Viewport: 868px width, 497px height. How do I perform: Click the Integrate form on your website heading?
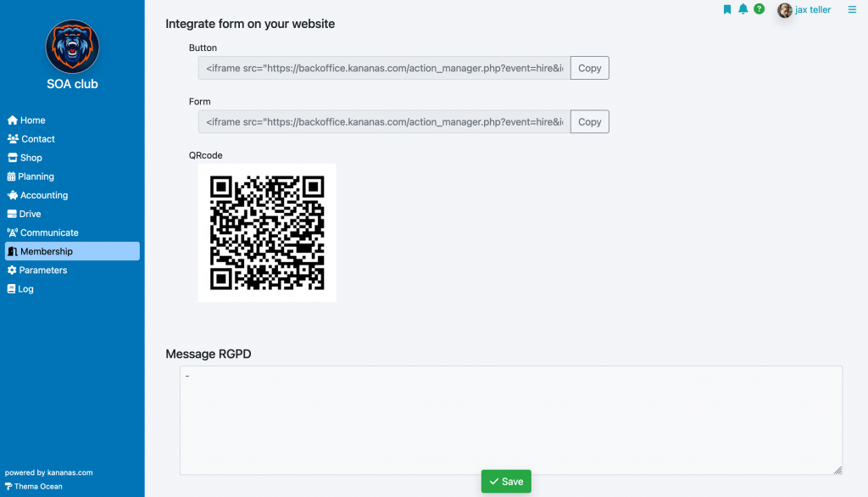[250, 24]
